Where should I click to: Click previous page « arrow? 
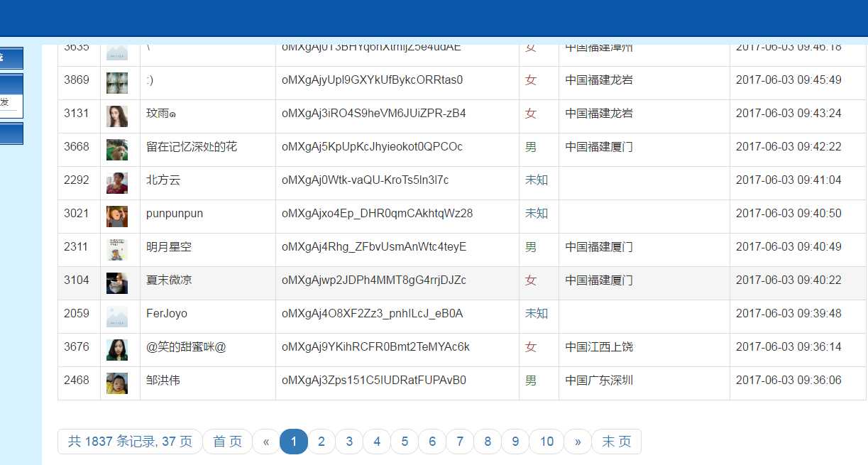[x=266, y=442]
